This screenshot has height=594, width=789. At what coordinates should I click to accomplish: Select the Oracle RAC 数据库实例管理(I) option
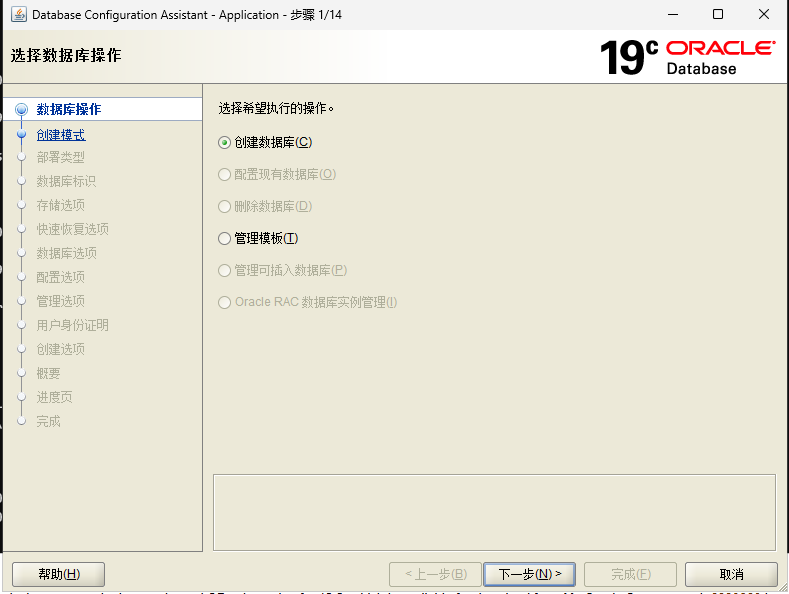308,302
